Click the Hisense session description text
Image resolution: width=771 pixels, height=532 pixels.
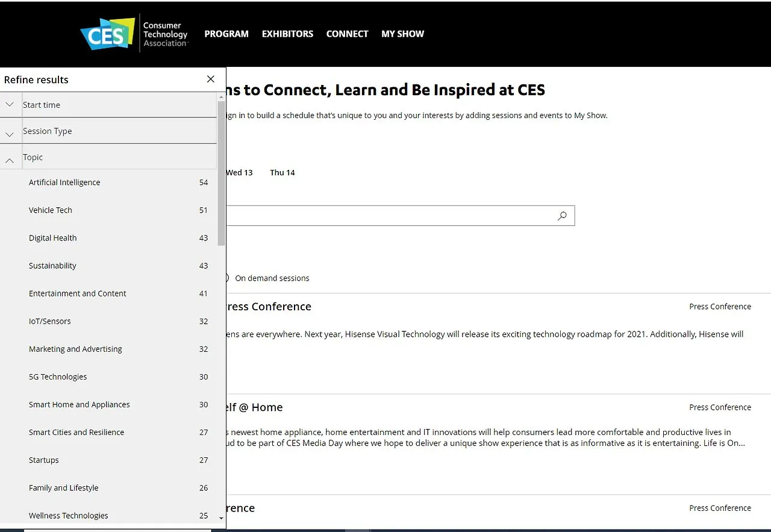pos(485,334)
